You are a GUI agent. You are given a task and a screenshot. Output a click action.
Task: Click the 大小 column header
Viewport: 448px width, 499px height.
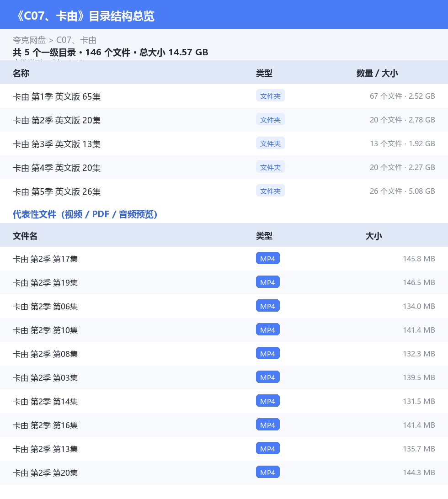(374, 236)
